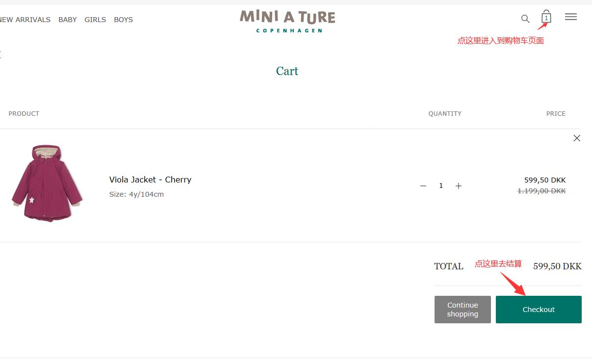Click the cherry jacket product thumbnail
Screen dimensions: 592x364
pos(47,182)
